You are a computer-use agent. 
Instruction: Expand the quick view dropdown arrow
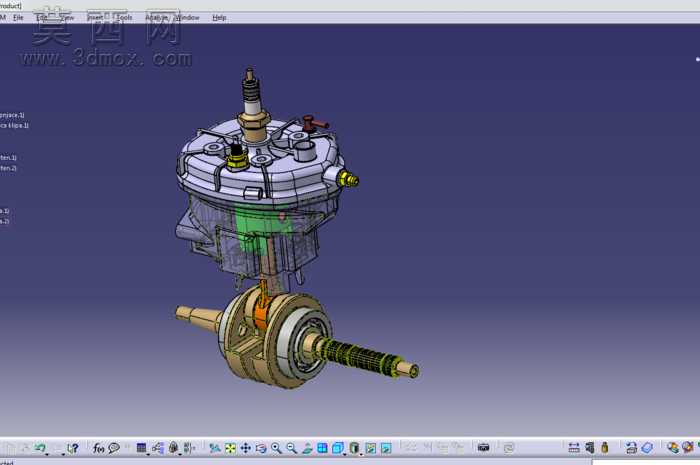(345, 454)
